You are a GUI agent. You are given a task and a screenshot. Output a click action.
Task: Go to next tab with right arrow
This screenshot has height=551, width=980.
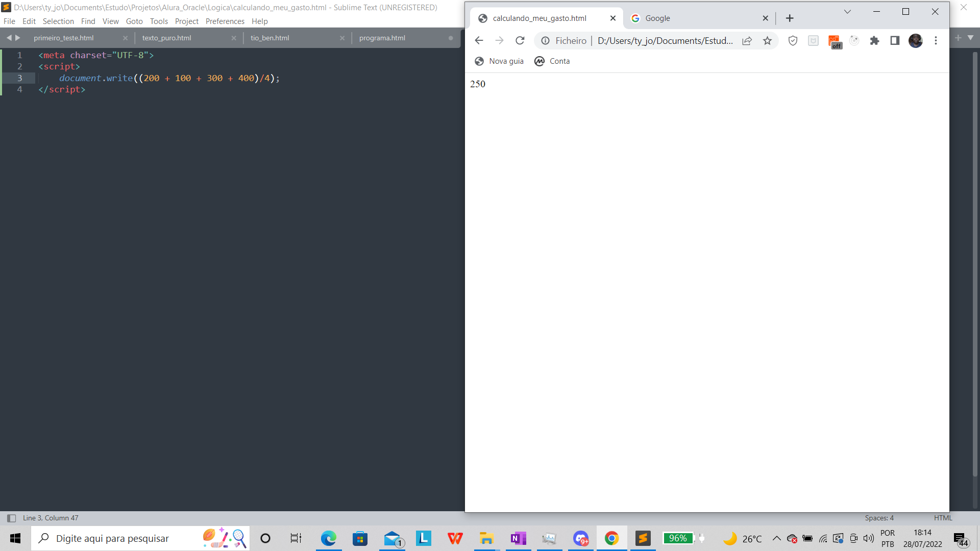pos(18,38)
